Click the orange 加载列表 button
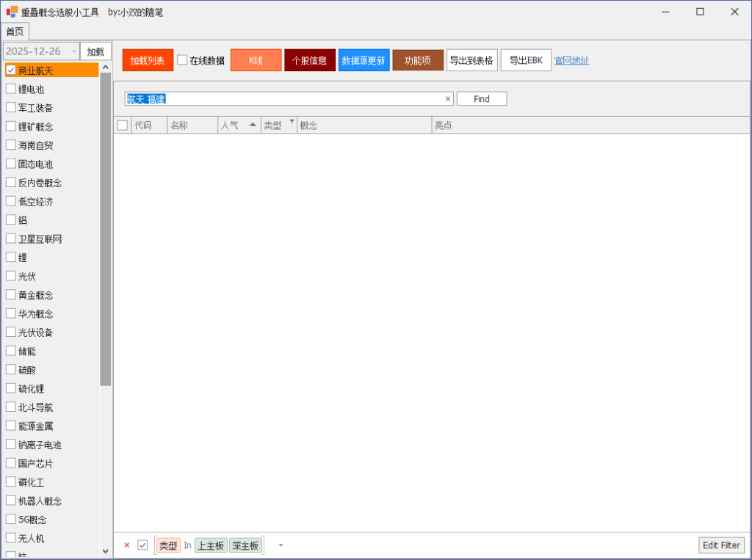The image size is (752, 560). point(148,60)
